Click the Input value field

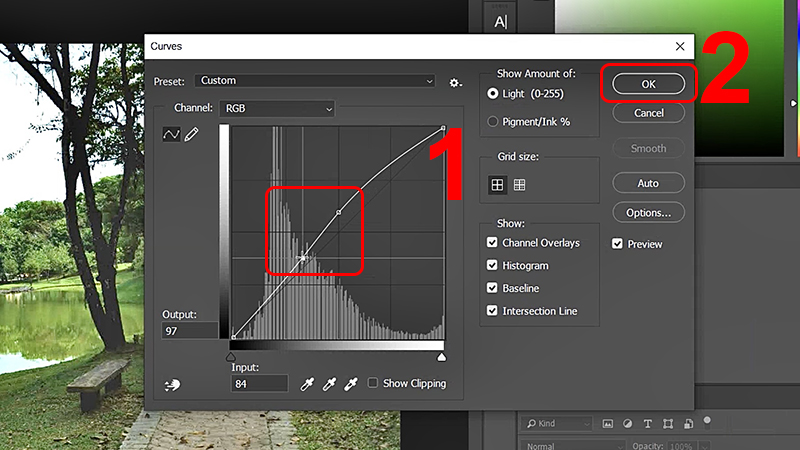coord(259,383)
